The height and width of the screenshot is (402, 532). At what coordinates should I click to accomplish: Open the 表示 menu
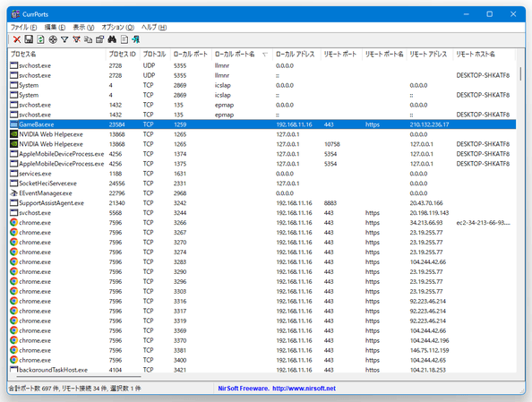tap(83, 27)
